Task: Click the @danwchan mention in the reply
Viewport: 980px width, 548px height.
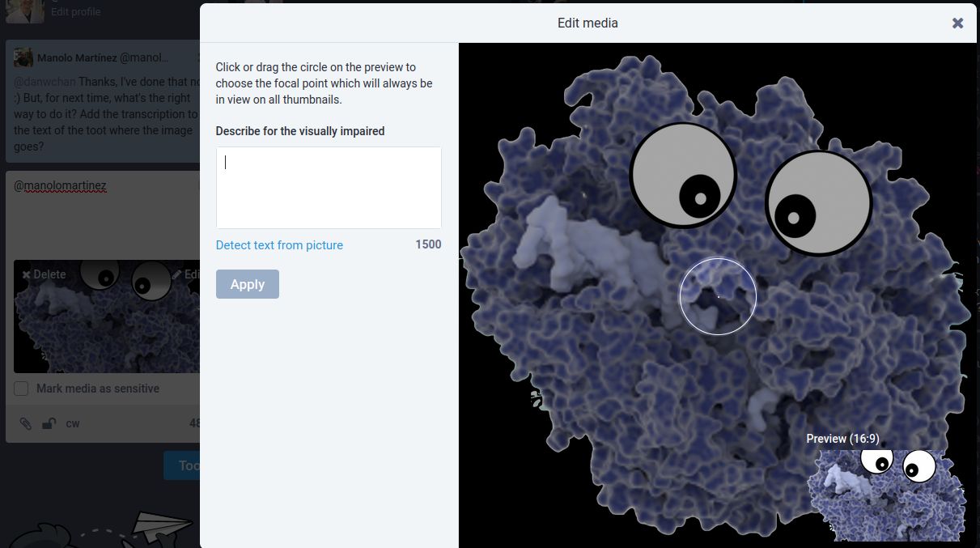Action: click(x=45, y=82)
